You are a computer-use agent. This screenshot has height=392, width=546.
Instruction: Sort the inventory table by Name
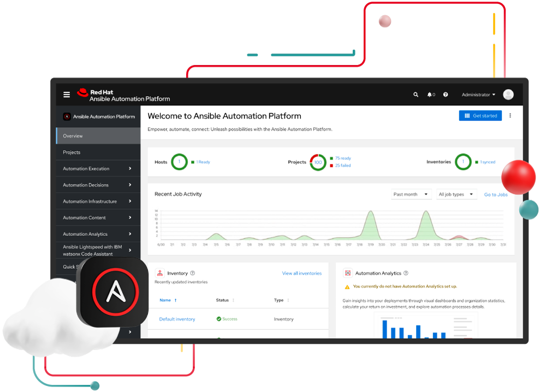click(x=165, y=300)
